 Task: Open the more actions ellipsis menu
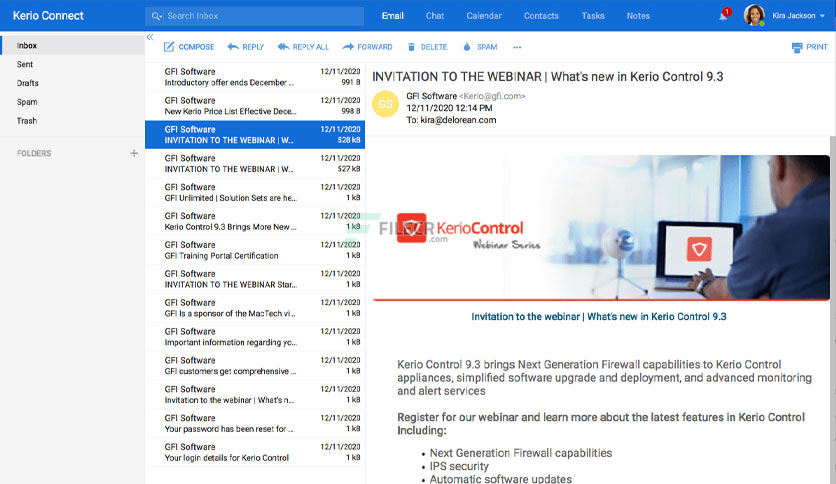click(x=517, y=47)
